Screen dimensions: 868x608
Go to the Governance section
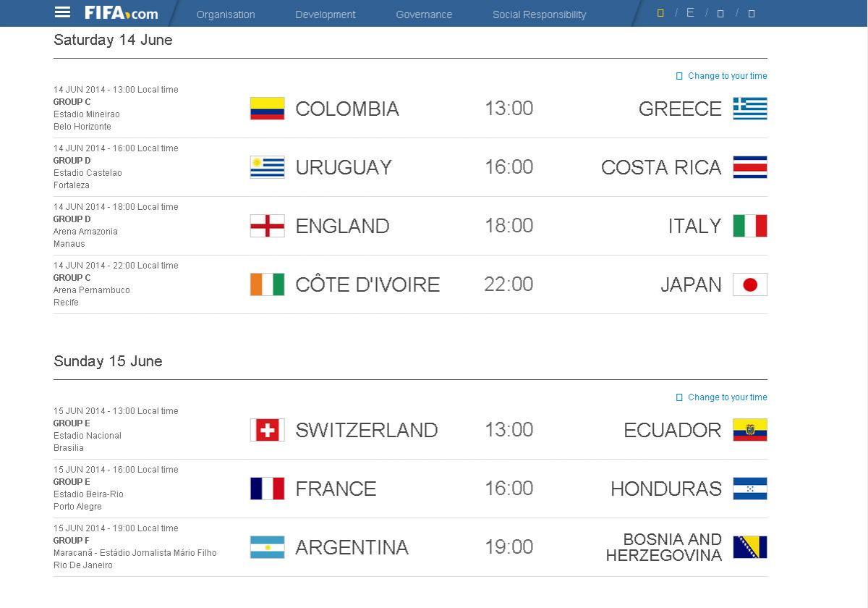click(x=424, y=14)
